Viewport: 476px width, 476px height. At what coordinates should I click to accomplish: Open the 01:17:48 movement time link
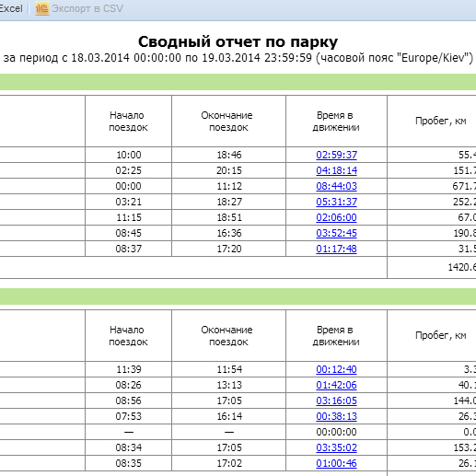336,249
